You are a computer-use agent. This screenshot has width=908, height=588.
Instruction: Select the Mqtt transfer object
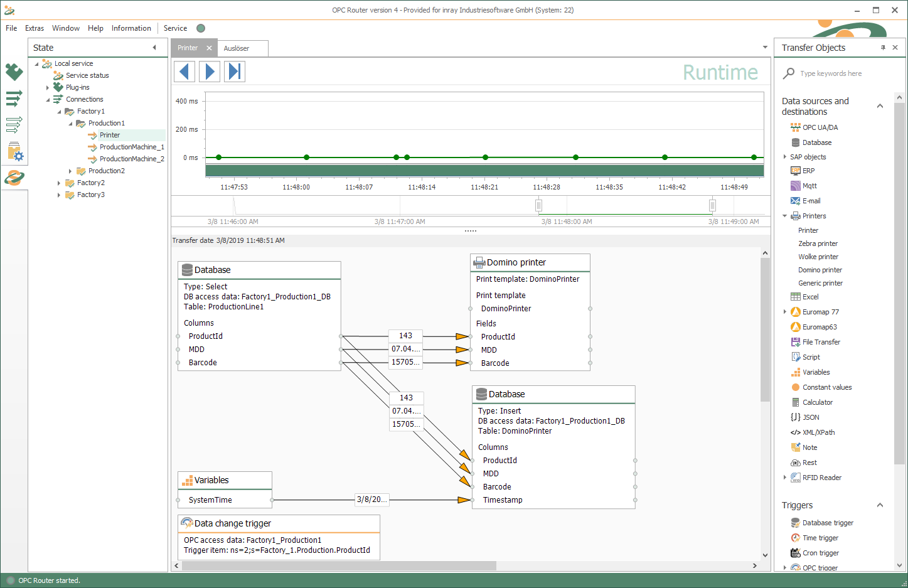(x=809, y=186)
